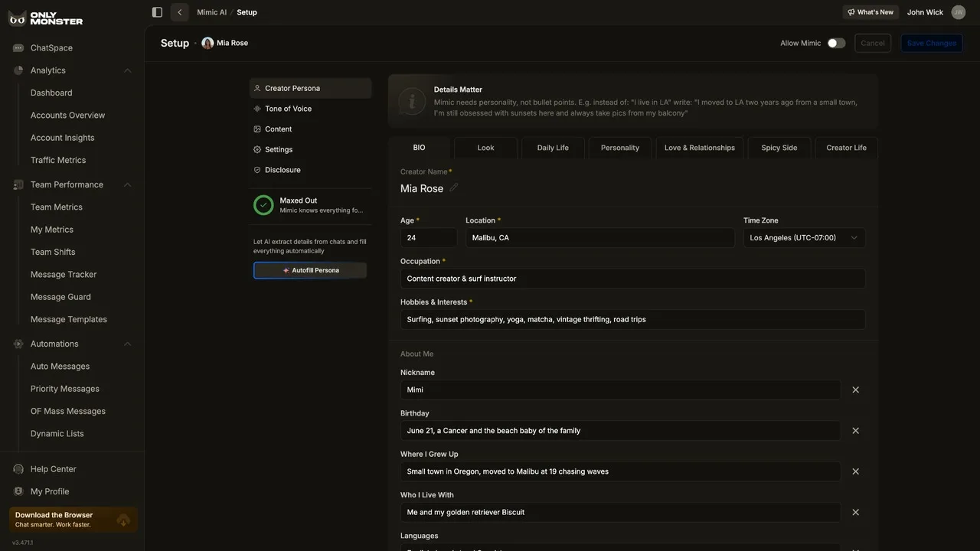Image resolution: width=980 pixels, height=551 pixels.
Task: Open the Creator Life tab
Action: click(x=847, y=148)
